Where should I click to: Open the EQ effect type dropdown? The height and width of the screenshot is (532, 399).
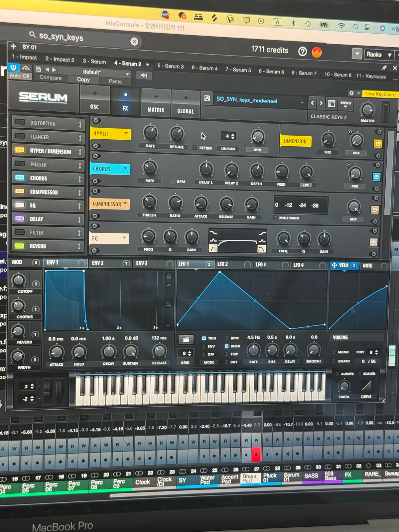pyautogui.click(x=109, y=238)
